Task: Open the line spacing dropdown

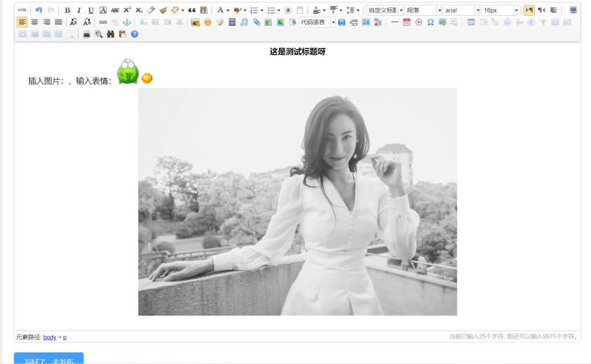Action: click(359, 10)
